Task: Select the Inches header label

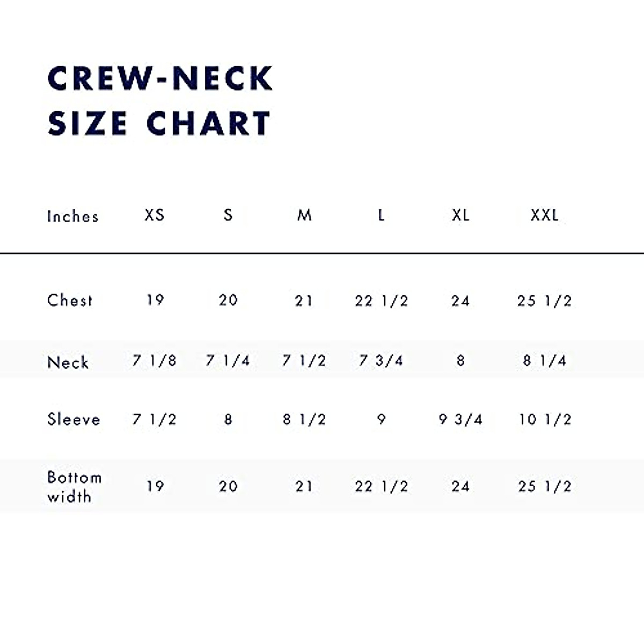Action: click(x=73, y=216)
